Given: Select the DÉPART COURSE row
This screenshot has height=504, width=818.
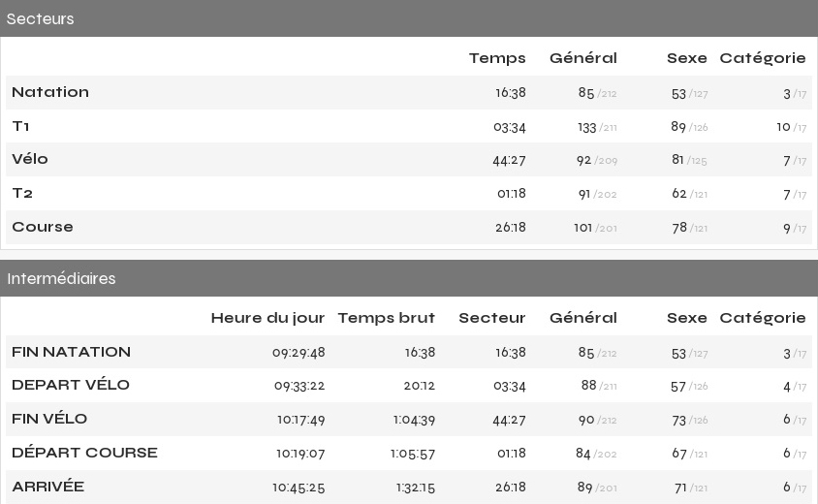Looking at the screenshot, I should [409, 453].
